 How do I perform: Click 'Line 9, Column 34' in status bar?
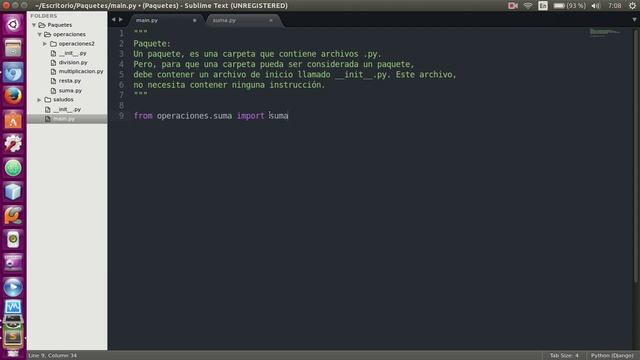click(x=52, y=356)
